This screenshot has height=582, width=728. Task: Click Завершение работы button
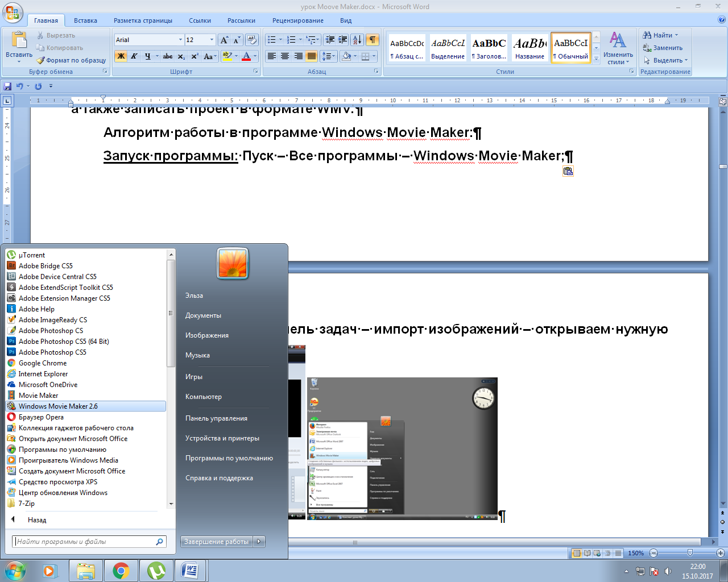pyautogui.click(x=217, y=542)
